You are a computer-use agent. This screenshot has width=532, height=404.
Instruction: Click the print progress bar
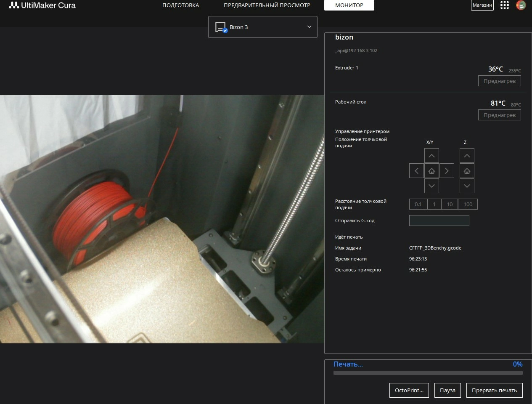click(x=428, y=372)
